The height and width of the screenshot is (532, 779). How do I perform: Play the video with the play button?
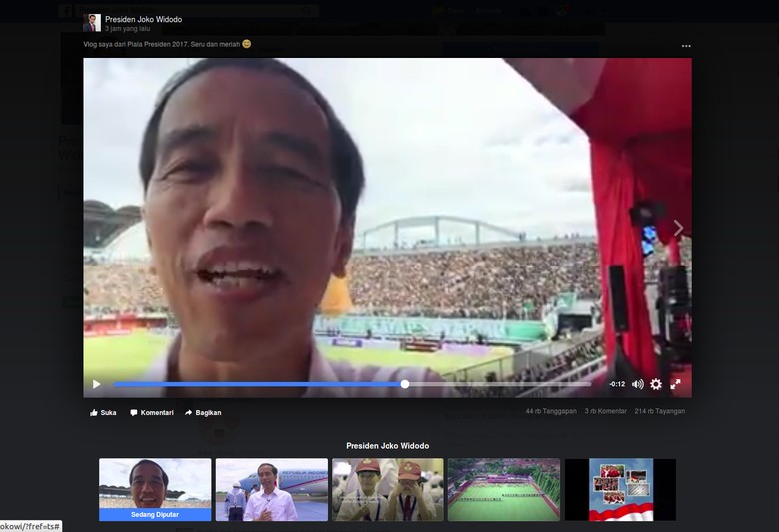[x=97, y=384]
